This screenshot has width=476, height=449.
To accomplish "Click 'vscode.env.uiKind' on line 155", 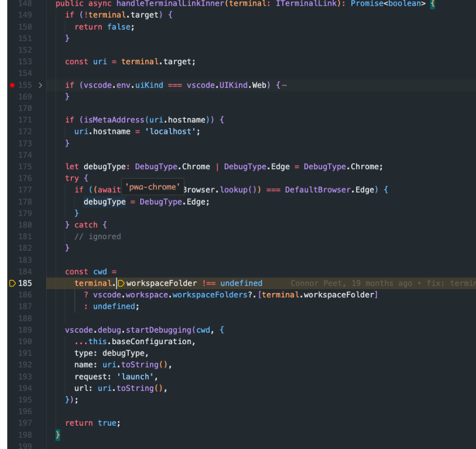I will 123,85.
